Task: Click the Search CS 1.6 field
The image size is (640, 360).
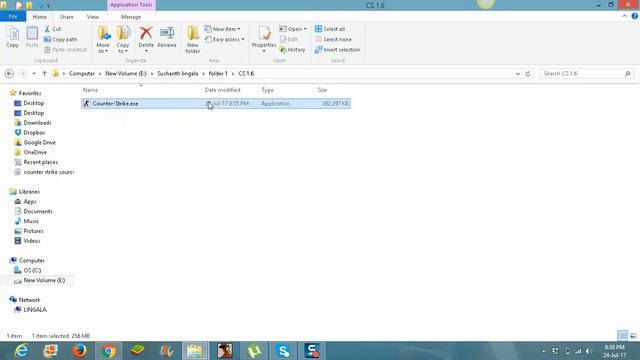Action: [587, 73]
